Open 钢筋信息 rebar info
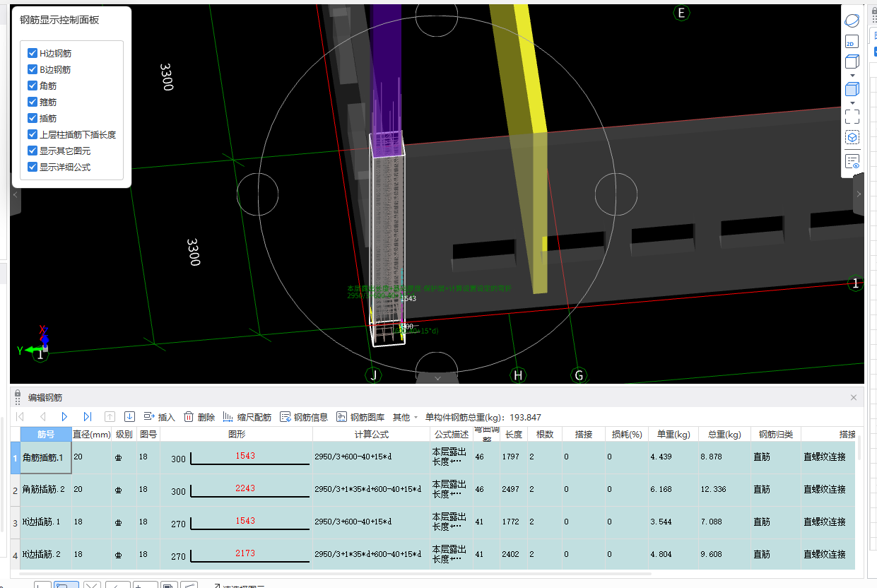 (304, 417)
